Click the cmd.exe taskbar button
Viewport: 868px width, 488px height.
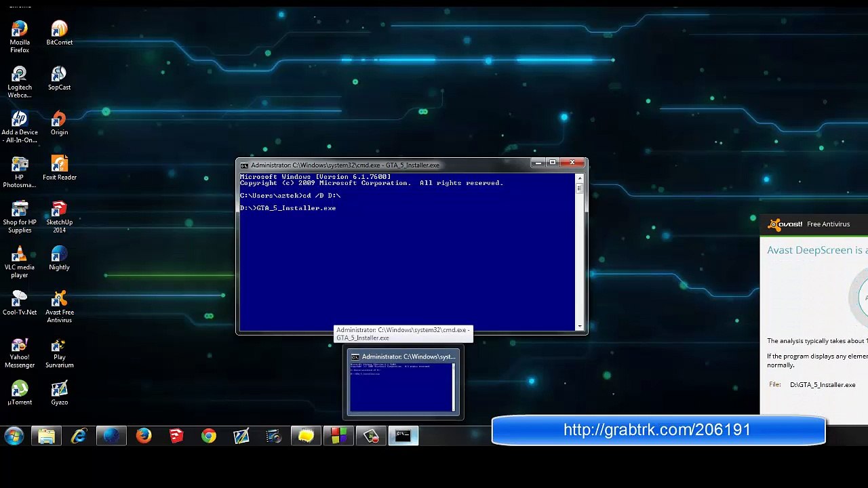(403, 436)
